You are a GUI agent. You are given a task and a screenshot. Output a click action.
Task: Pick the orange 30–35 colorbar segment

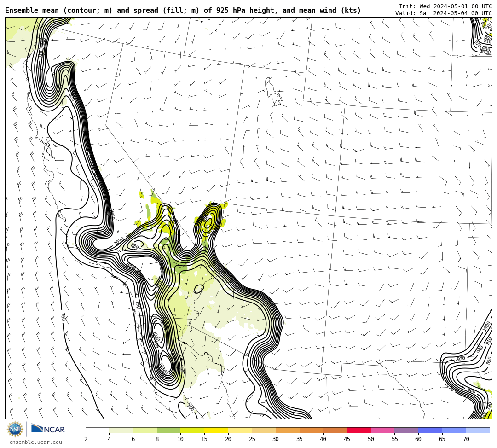[288, 431]
